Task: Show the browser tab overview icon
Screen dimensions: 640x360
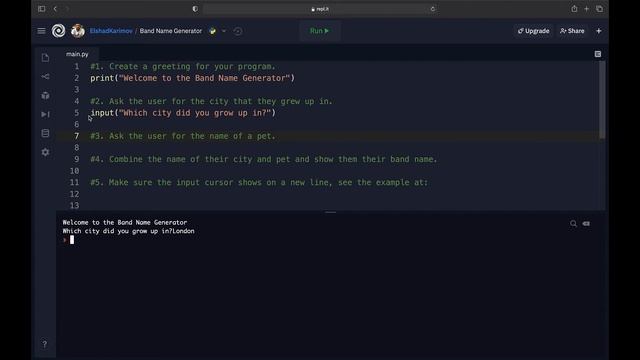Action: tap(599, 9)
